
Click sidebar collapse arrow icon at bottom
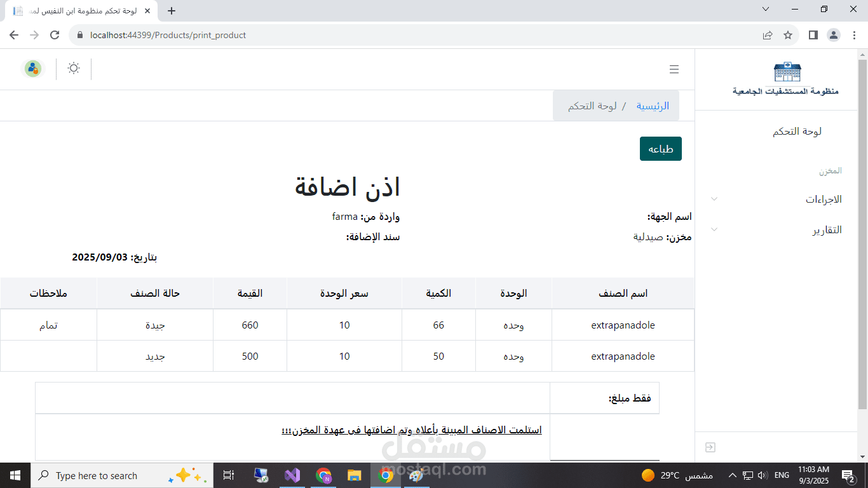tap(710, 447)
